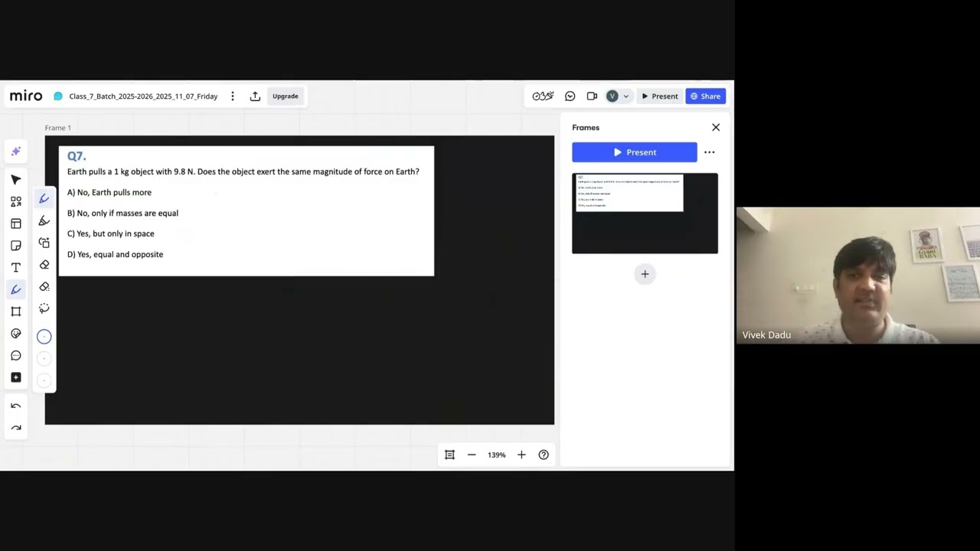980x551 pixels.
Task: Select the lasso tool
Action: tap(44, 308)
